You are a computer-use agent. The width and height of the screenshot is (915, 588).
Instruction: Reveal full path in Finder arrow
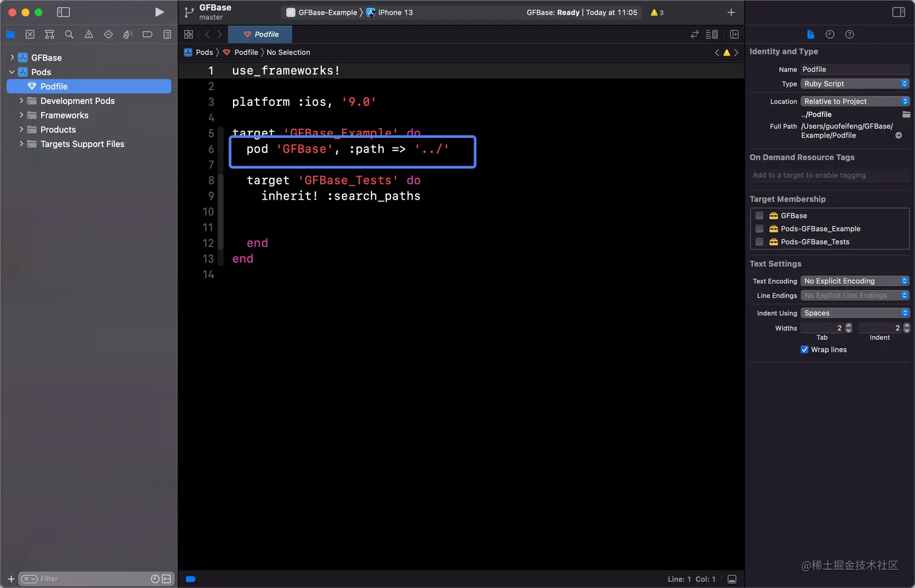click(899, 136)
